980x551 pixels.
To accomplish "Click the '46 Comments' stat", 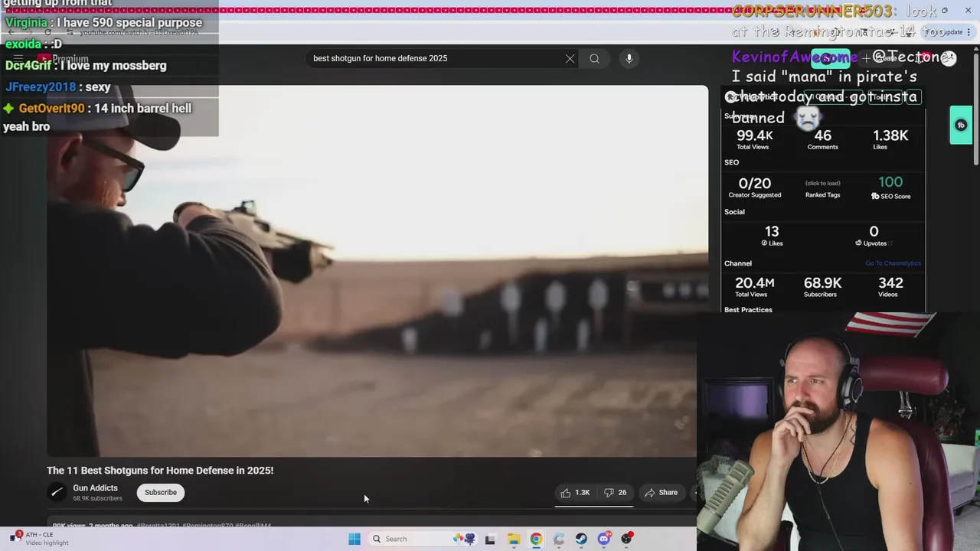I will [822, 139].
